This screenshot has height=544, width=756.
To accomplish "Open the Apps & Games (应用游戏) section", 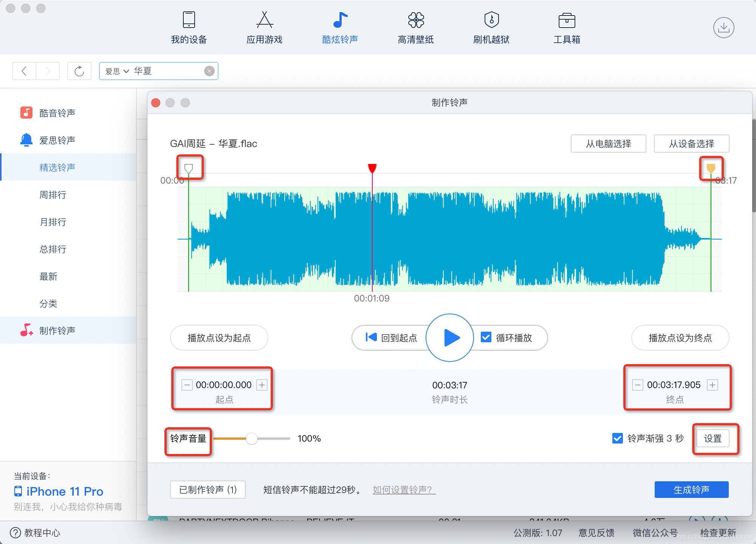I will 264,28.
